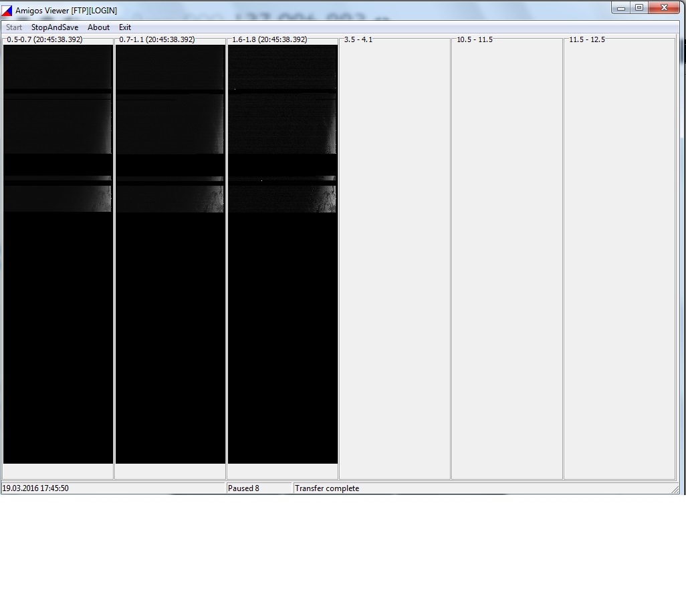
Task: Click the 3.5 - 4.1 group label
Action: pos(358,39)
